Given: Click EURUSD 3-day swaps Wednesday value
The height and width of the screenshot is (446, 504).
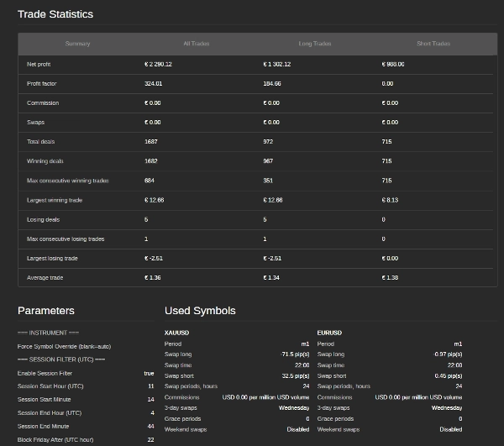Looking at the screenshot, I should point(447,407).
